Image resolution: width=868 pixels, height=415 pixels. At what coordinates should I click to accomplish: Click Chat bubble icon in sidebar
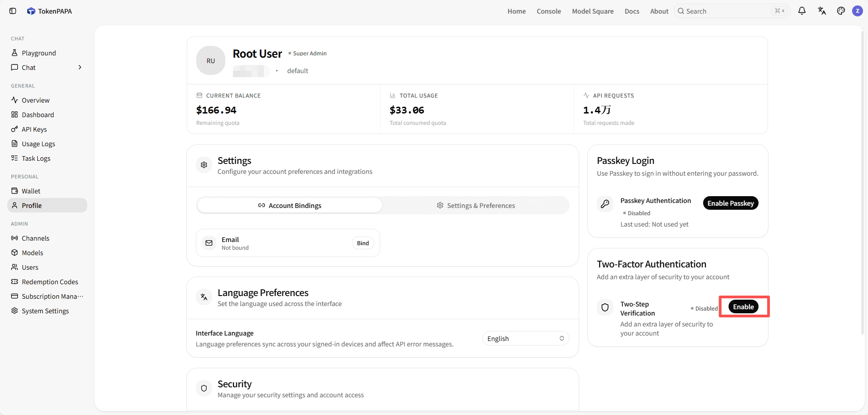[x=15, y=67]
